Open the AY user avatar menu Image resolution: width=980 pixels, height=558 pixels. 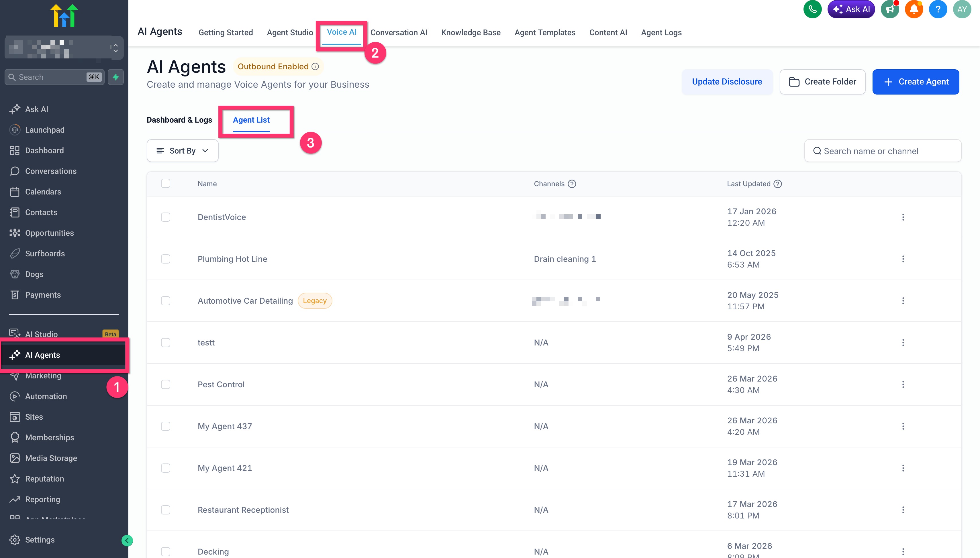(962, 9)
